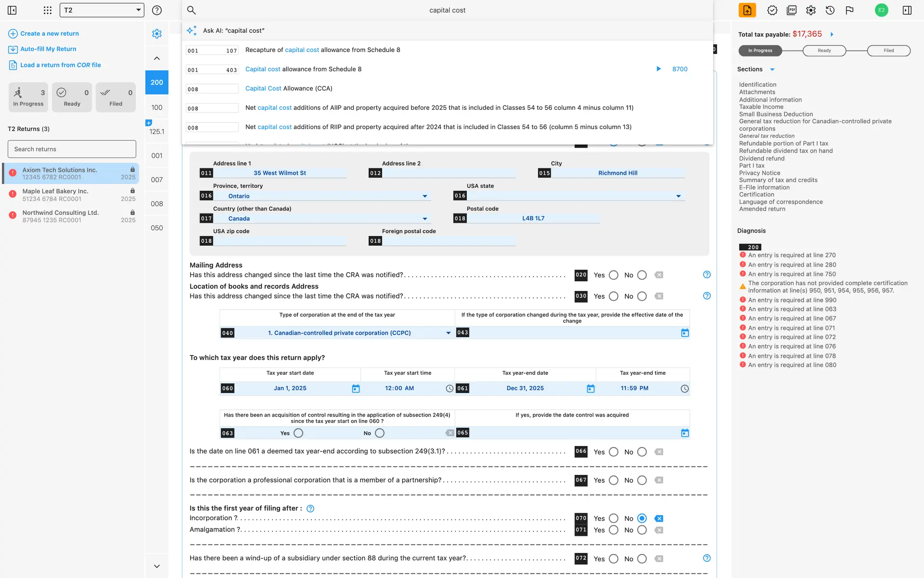Image resolution: width=924 pixels, height=578 pixels.
Task: Click the orange upload file icon
Action: coord(747,10)
